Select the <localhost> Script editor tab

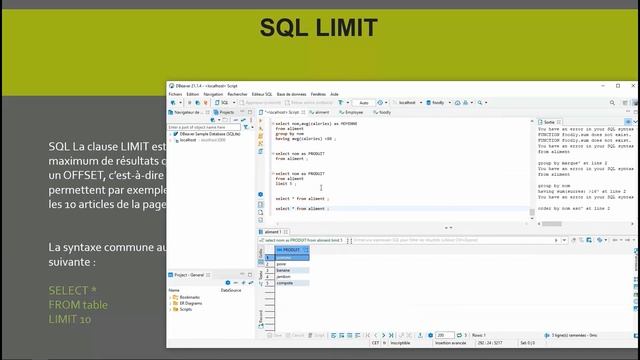[282, 112]
